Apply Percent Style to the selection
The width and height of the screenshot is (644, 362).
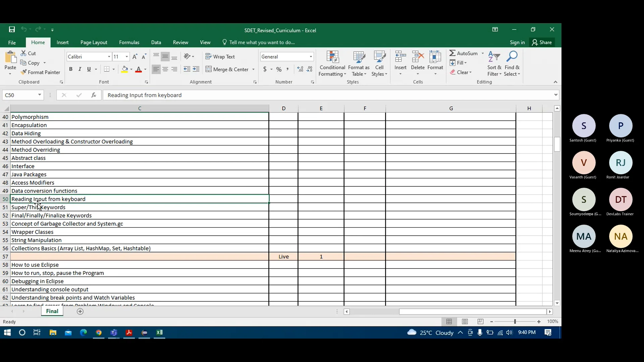pyautogui.click(x=279, y=69)
